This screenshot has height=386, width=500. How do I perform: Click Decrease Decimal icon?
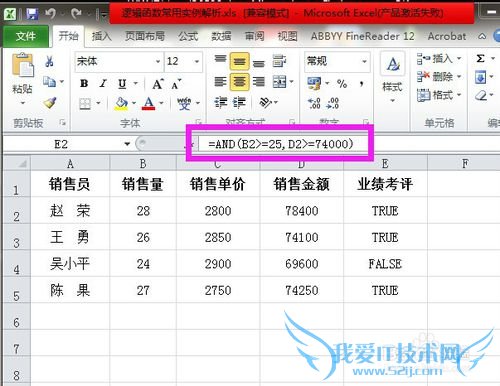333,103
